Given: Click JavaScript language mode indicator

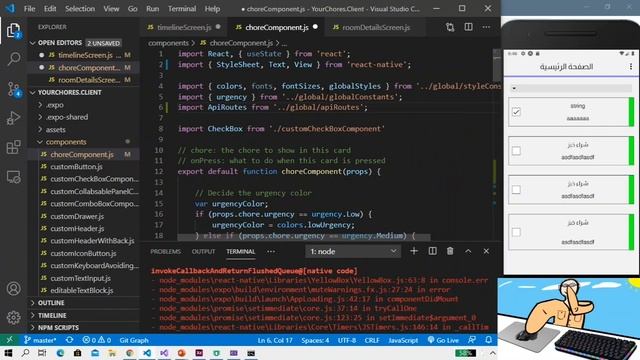Looking at the screenshot, I should pyautogui.click(x=403, y=340).
